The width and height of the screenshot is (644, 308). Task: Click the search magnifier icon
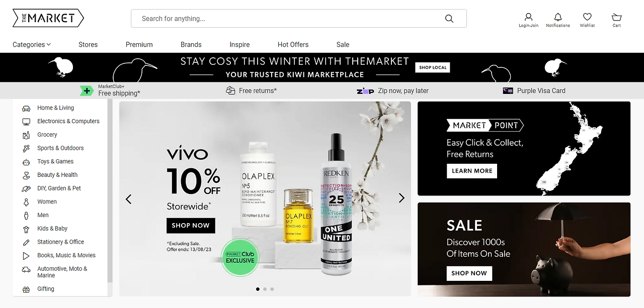point(449,19)
